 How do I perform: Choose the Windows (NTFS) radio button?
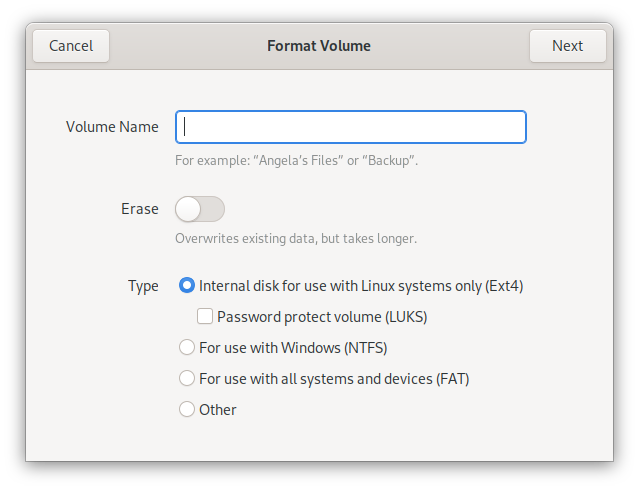[186, 348]
